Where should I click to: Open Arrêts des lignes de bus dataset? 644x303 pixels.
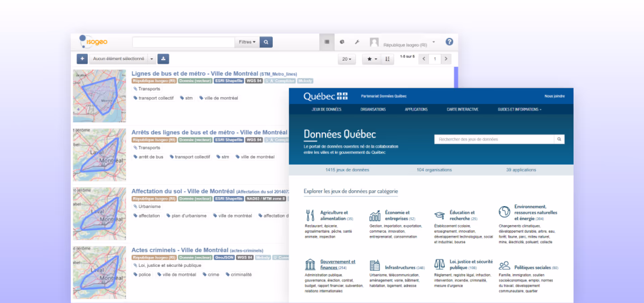(209, 132)
